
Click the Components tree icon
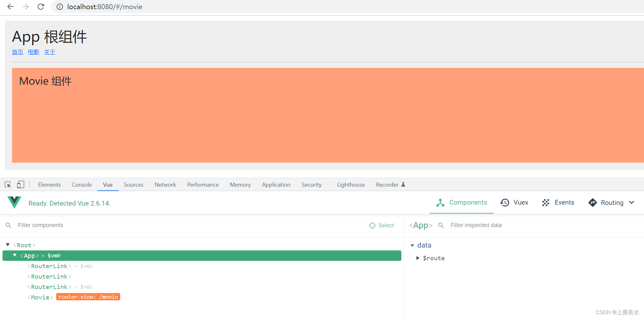coord(440,202)
